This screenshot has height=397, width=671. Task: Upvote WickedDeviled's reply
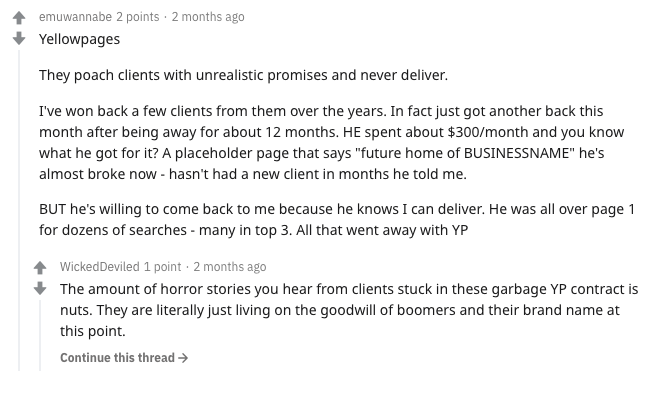pos(40,268)
